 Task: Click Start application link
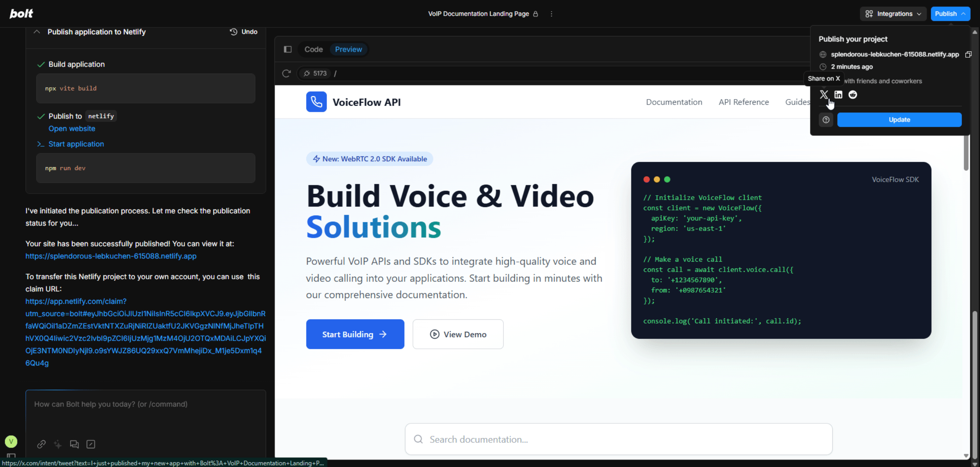pyautogui.click(x=76, y=144)
